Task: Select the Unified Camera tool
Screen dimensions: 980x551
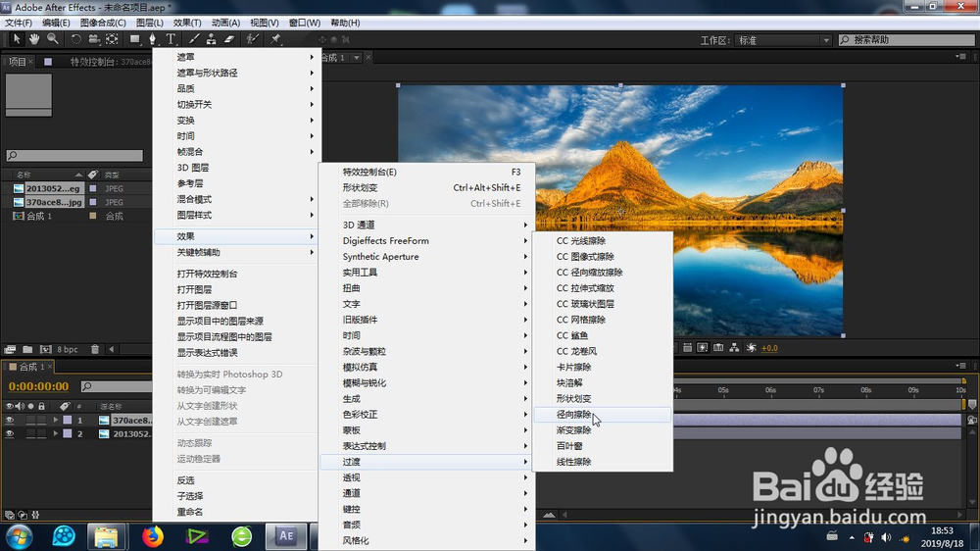Action: pos(94,39)
